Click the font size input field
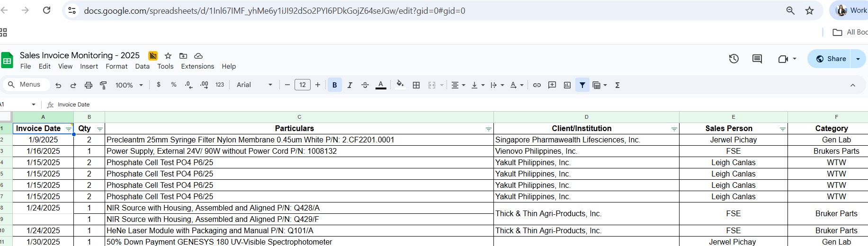 (302, 85)
